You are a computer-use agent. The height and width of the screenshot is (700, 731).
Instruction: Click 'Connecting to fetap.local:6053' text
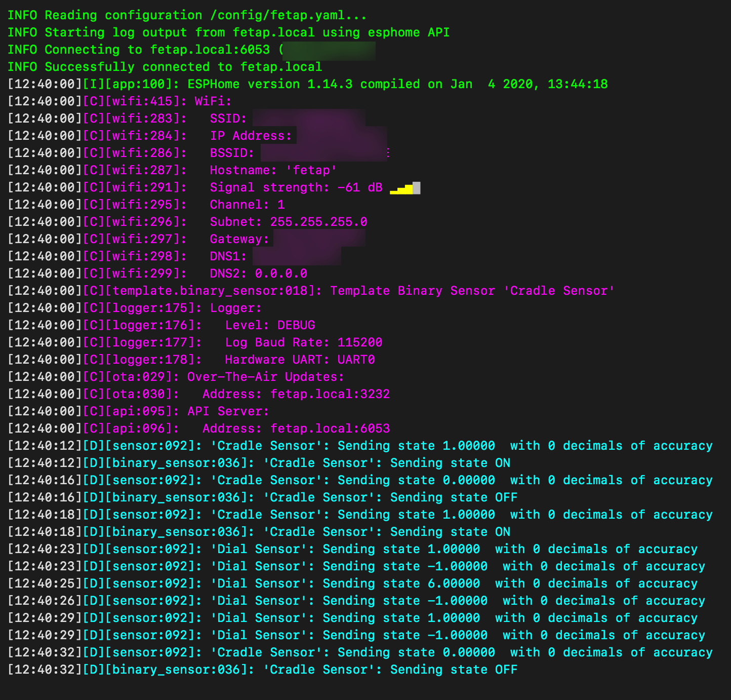pyautogui.click(x=157, y=50)
